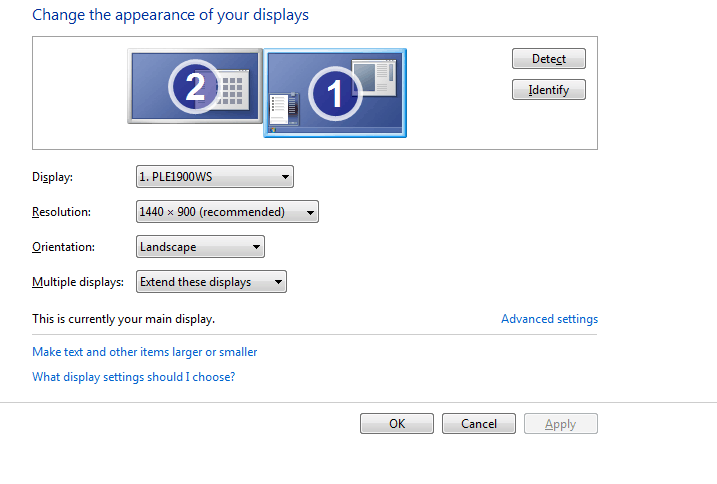Click the OK button
Image resolution: width=717 pixels, height=484 pixels.
click(397, 424)
